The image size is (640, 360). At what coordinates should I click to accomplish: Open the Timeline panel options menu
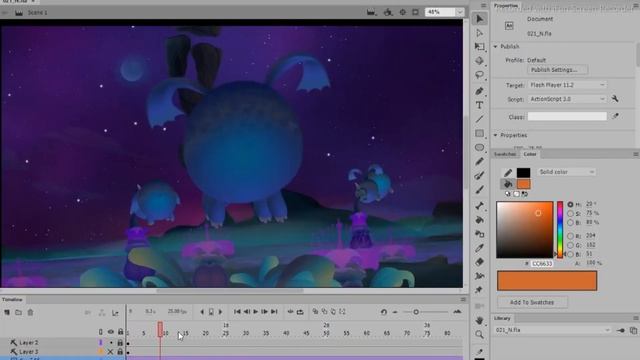(x=463, y=300)
